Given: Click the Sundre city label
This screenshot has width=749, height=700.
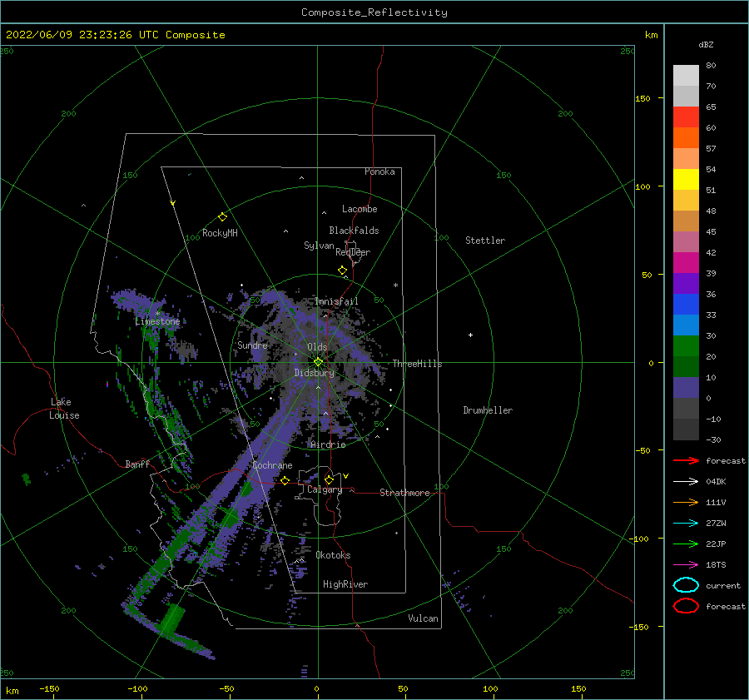Looking at the screenshot, I should [x=252, y=345].
